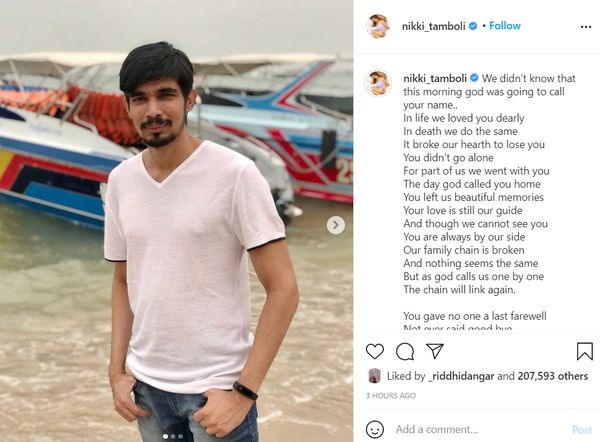Screen dimensions: 600x442
Task: Click the 3 HOURS AGO timestamp
Action: point(390,396)
